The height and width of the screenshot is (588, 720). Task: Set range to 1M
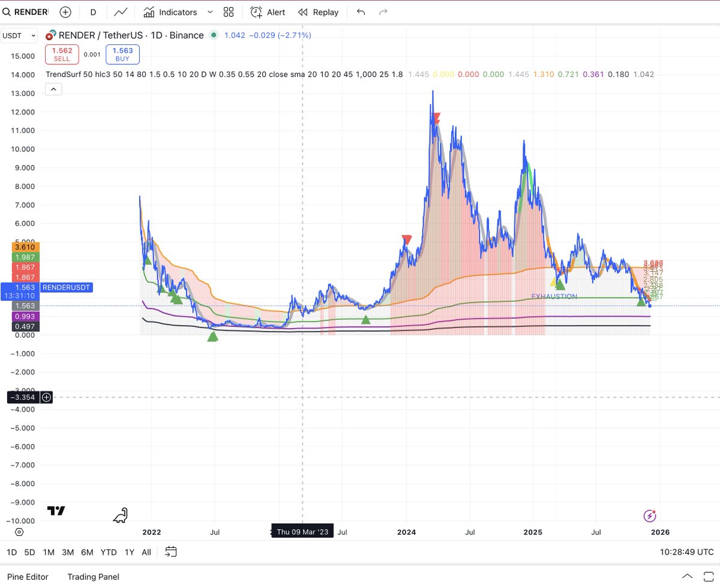[49, 552]
